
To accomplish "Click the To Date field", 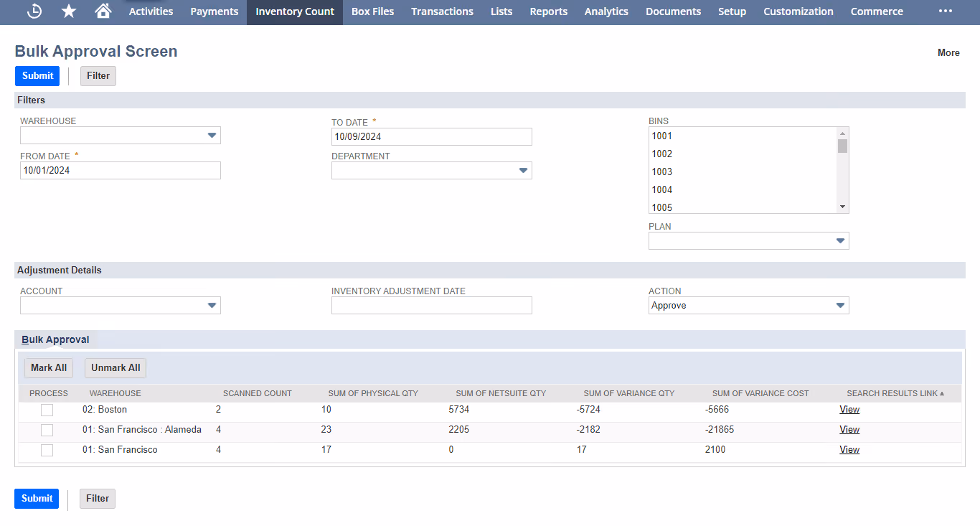I will (432, 137).
